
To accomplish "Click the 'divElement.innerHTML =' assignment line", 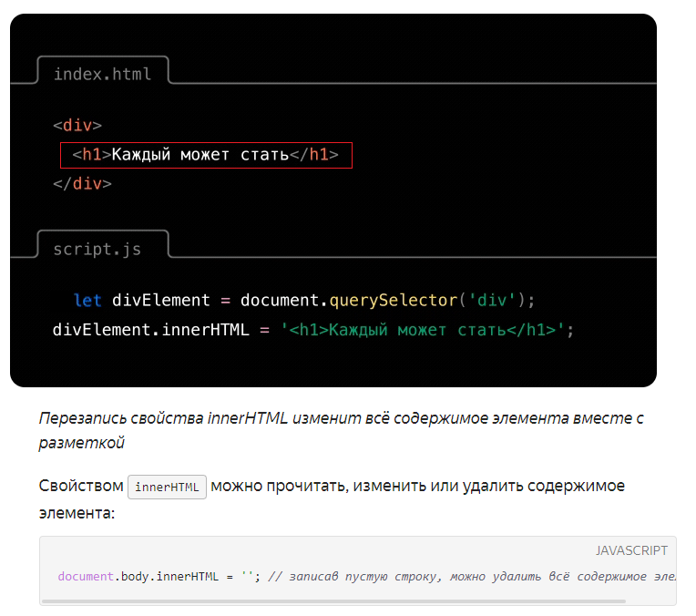I will pyautogui.click(x=313, y=330).
